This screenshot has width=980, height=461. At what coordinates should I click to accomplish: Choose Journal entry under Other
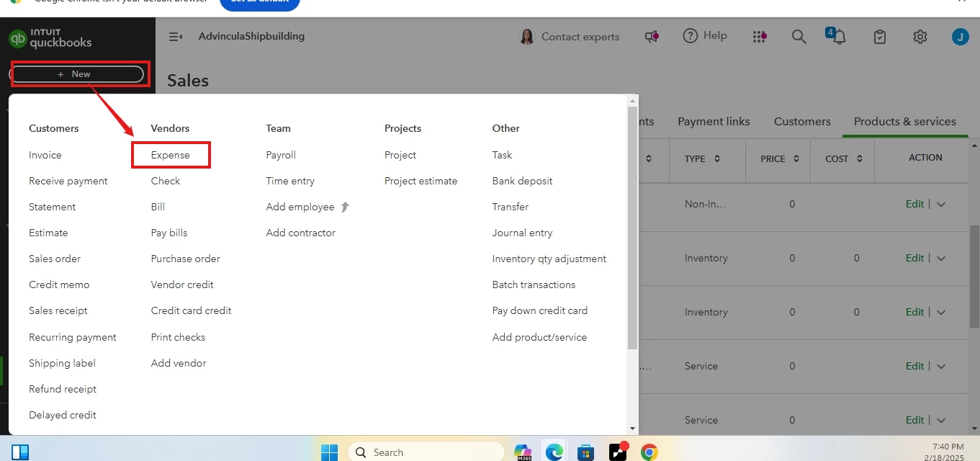pos(522,233)
